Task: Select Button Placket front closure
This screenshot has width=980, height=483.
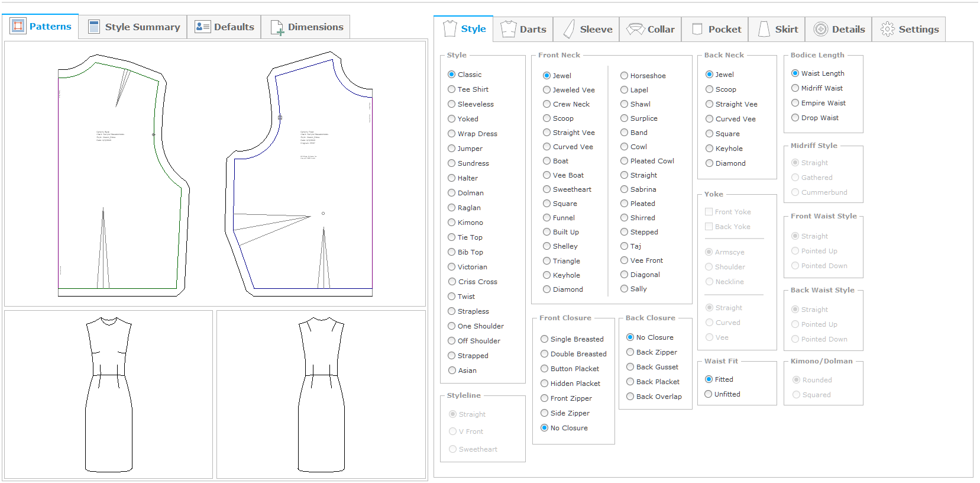Action: click(x=545, y=369)
